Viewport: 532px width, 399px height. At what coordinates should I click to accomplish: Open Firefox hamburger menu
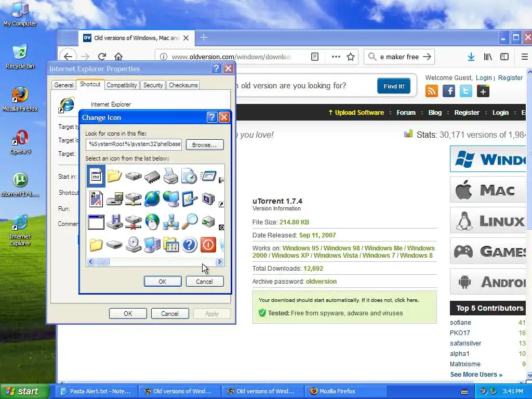pos(525,57)
